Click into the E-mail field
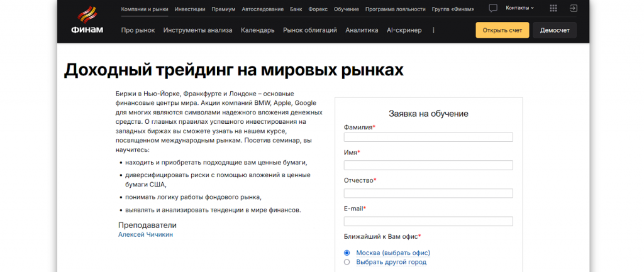644x272 pixels. coord(428,221)
